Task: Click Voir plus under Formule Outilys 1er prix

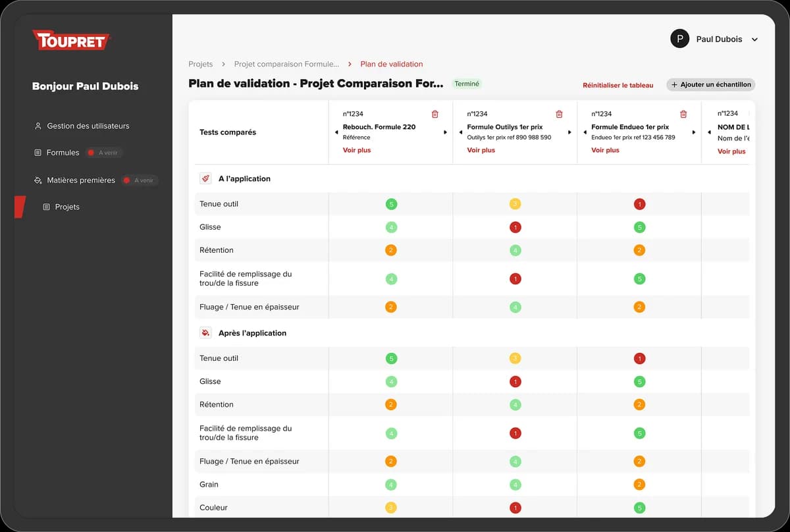Action: pos(481,150)
